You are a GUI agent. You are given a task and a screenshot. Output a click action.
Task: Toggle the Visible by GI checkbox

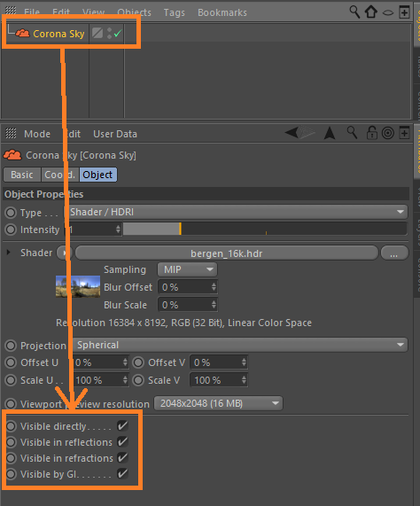[122, 474]
